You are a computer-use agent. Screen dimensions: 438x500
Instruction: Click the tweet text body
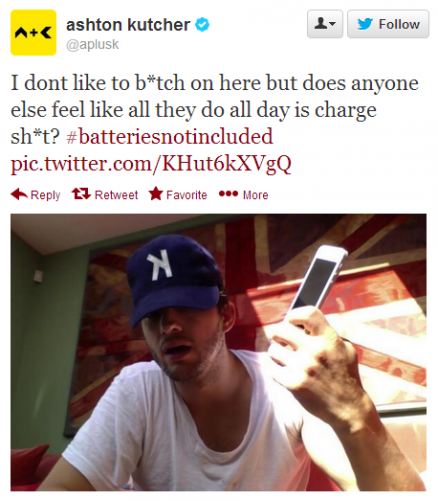coord(215,123)
